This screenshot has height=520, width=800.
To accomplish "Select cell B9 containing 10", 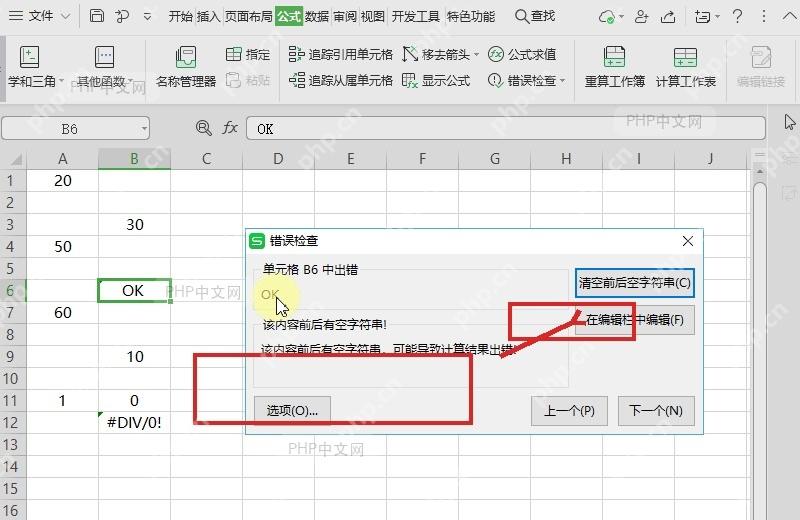I will coord(134,356).
